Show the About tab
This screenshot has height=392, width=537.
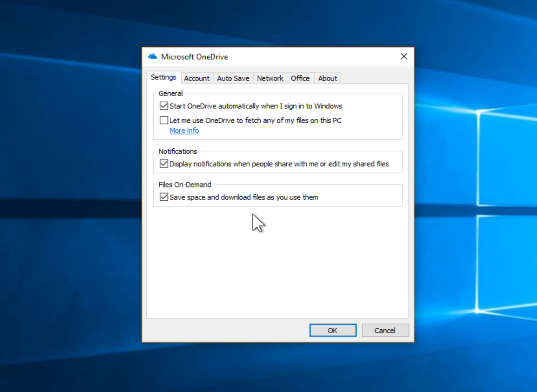coord(328,78)
